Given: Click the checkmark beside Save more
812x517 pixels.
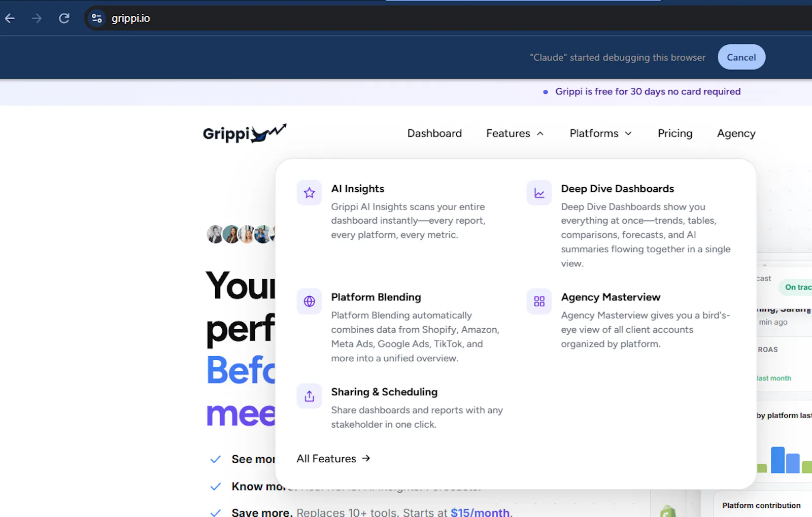Looking at the screenshot, I should pyautogui.click(x=215, y=512).
